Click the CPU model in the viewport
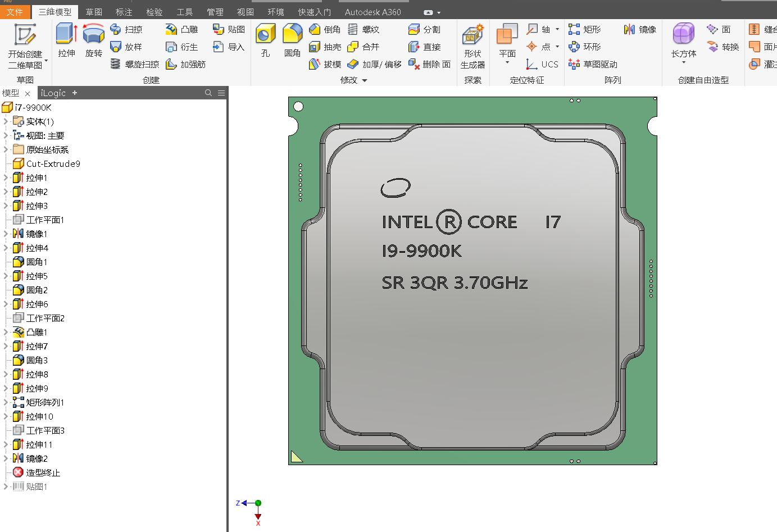This screenshot has width=777, height=532. (472, 281)
